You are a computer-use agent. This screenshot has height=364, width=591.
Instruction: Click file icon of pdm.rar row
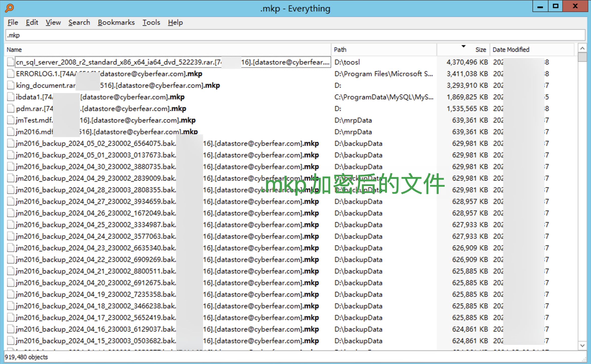click(x=11, y=109)
